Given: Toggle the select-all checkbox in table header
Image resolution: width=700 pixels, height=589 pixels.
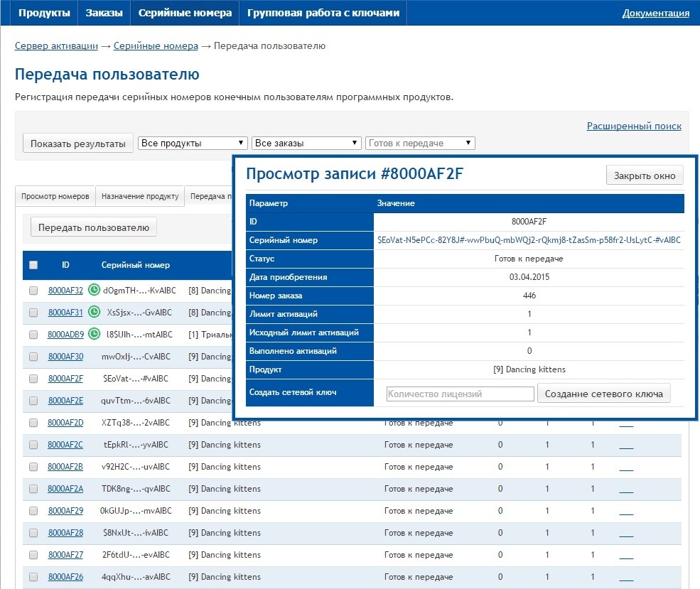Looking at the screenshot, I should pyautogui.click(x=33, y=265).
